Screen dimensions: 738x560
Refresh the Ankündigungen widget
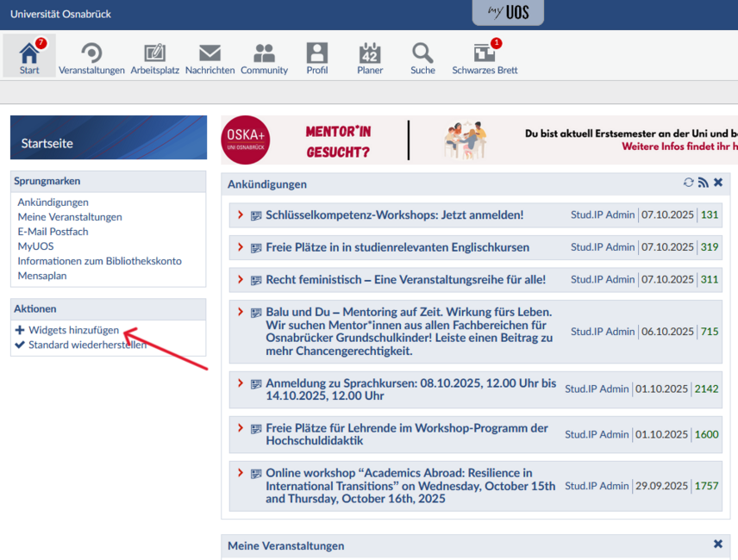688,183
